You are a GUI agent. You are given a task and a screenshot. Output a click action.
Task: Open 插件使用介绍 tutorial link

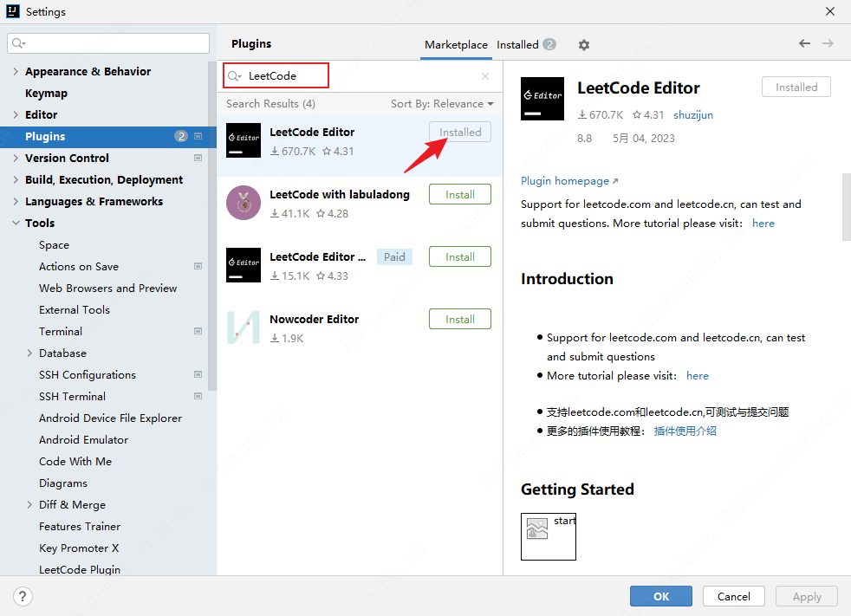pyautogui.click(x=685, y=431)
